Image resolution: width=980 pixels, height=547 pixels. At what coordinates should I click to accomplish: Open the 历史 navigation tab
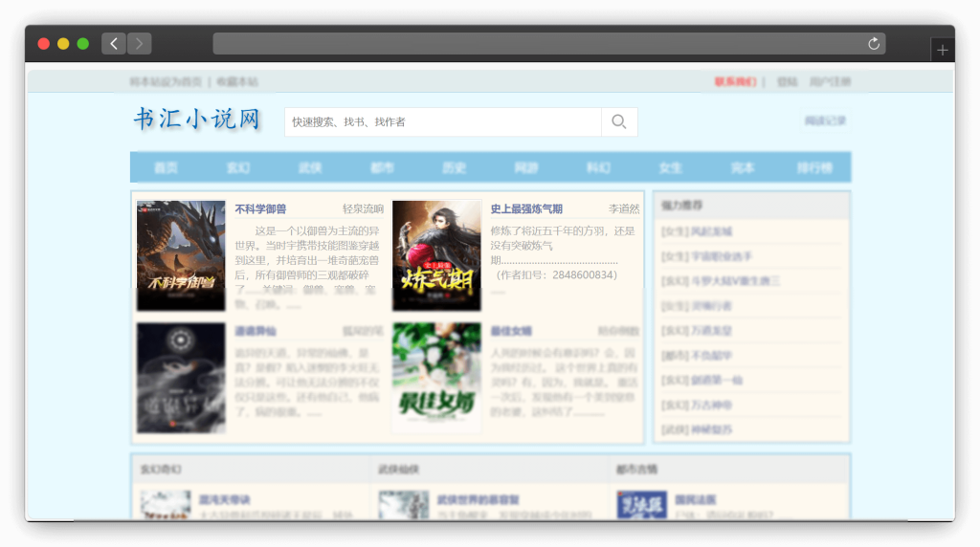pos(455,168)
